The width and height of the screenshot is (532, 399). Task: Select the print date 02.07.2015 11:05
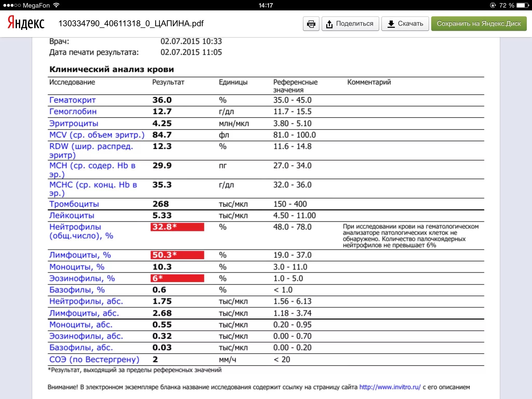(191, 52)
